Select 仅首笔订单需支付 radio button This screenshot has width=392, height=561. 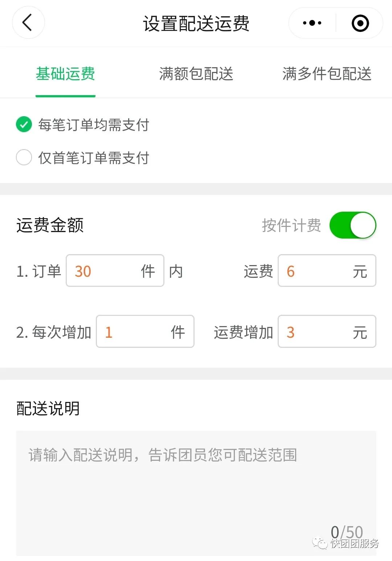pos(24,158)
